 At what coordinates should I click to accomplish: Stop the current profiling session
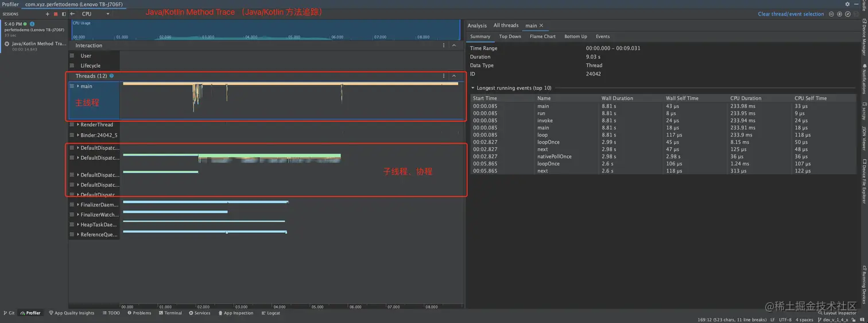pos(56,14)
